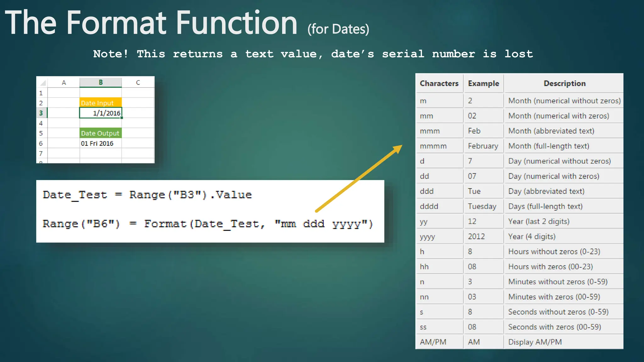The image size is (644, 362).
Task: Click 'Minutes without zeros (0-59)' description
Action: pyautogui.click(x=564, y=282)
